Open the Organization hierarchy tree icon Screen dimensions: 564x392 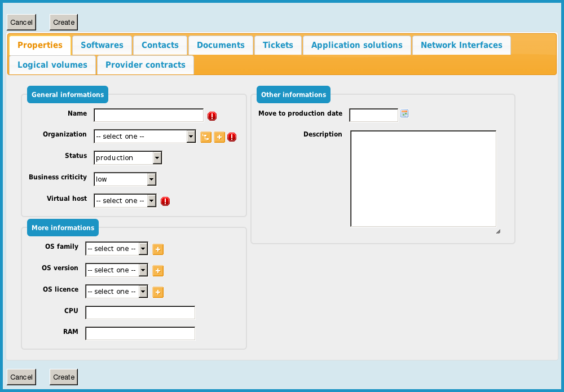pos(206,137)
